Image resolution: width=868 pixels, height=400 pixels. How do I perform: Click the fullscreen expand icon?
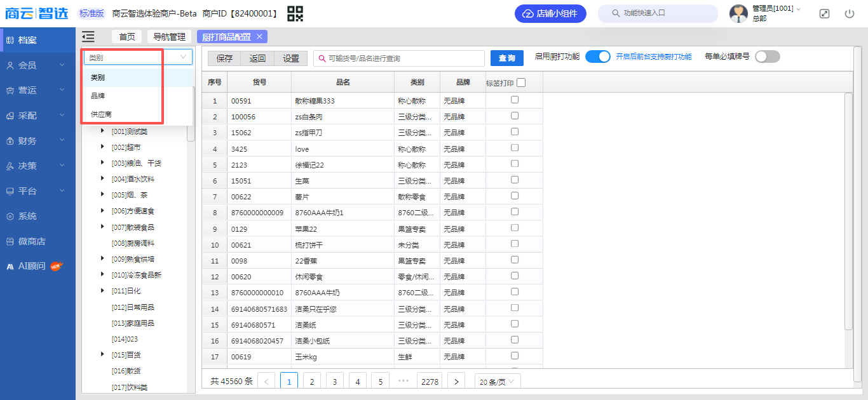tap(824, 13)
